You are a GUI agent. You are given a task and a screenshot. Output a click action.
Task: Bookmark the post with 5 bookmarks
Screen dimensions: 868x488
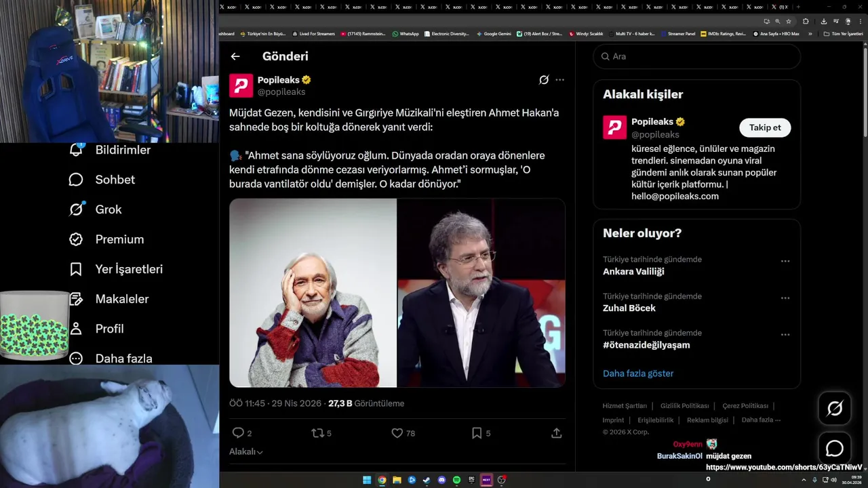pyautogui.click(x=477, y=432)
